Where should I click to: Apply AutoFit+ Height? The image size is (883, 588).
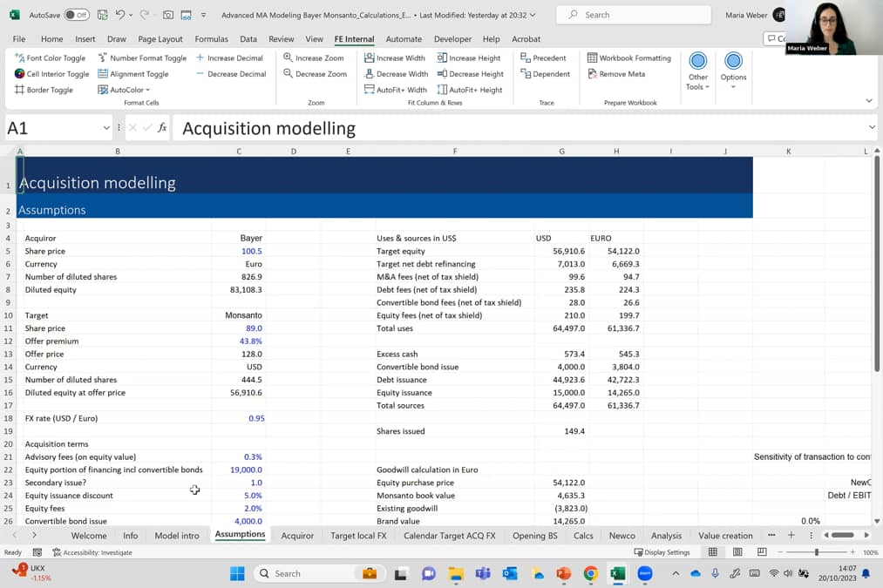[470, 90]
